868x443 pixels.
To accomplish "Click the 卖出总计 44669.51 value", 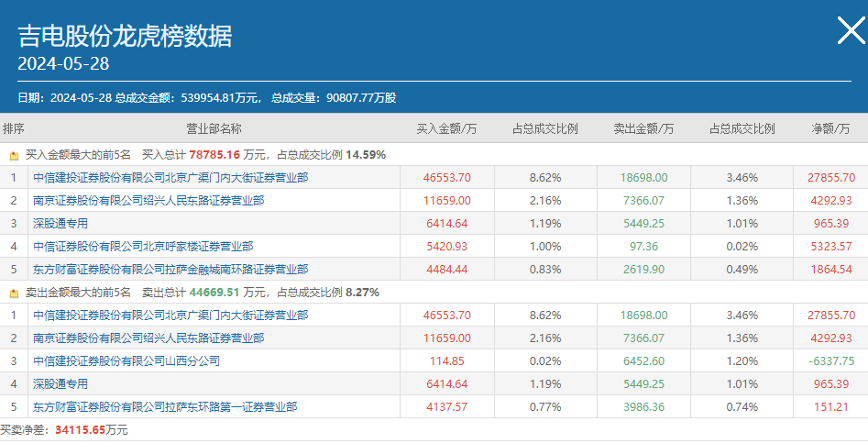I will tap(214, 293).
